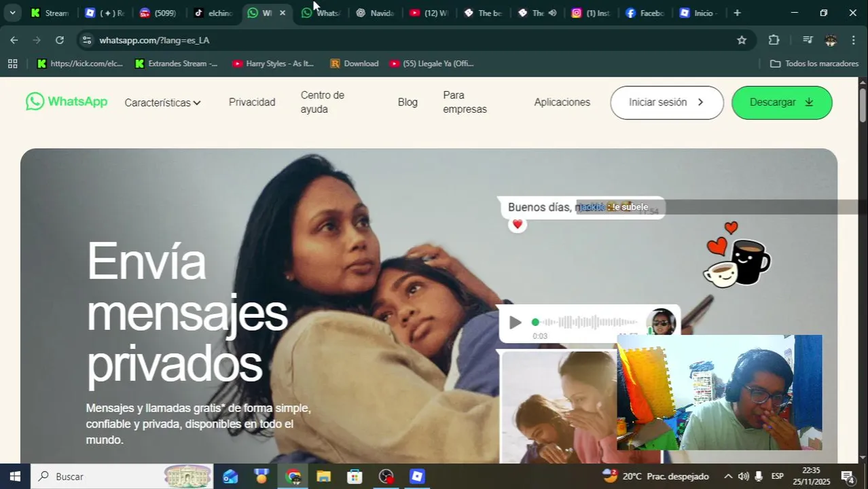Open the Aplicaciones menu item
868x489 pixels.
tap(562, 102)
